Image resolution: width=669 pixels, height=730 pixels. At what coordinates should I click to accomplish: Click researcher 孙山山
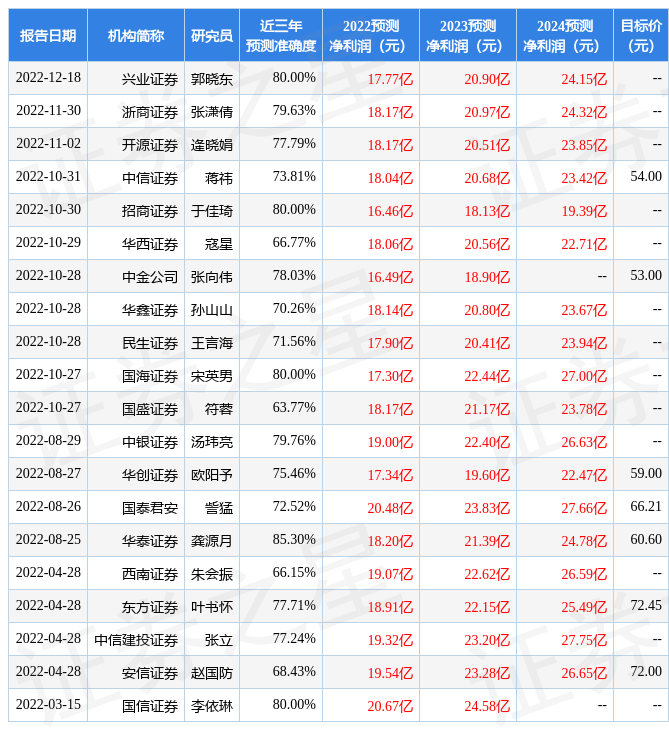click(x=212, y=310)
